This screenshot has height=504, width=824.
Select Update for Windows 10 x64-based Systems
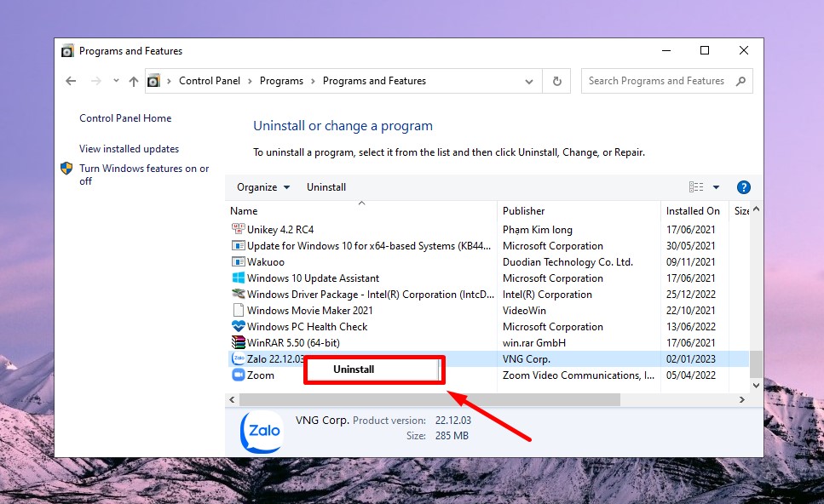pos(369,246)
